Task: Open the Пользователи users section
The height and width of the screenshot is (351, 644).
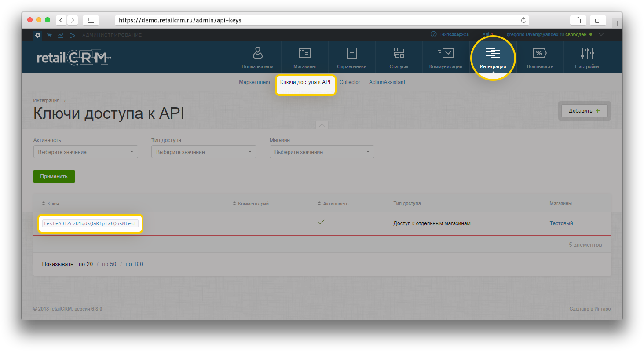Action: [257, 58]
